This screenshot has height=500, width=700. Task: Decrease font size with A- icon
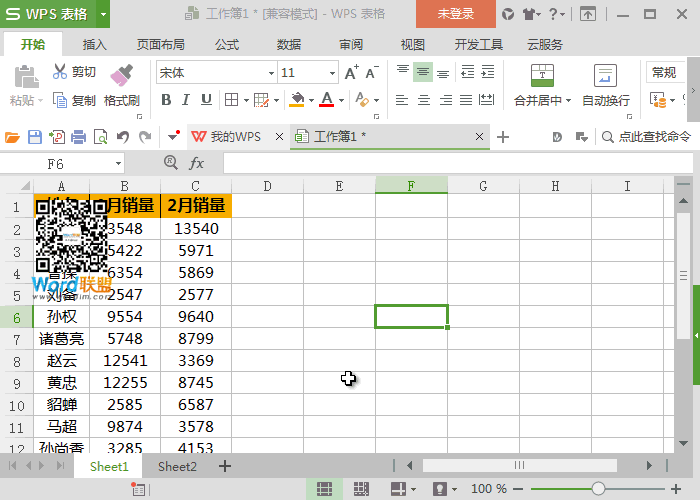[x=371, y=72]
